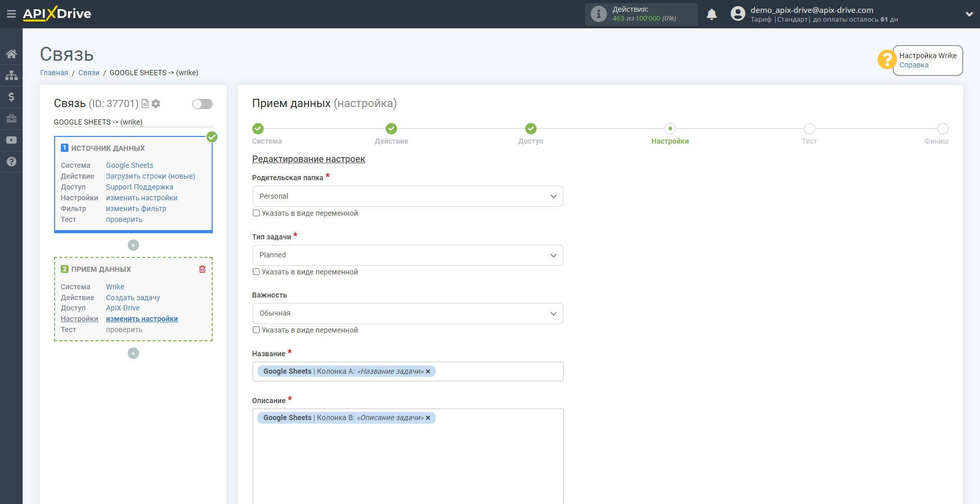Check variable option under Важность
Viewport: 980px width, 504px height.
(256, 330)
